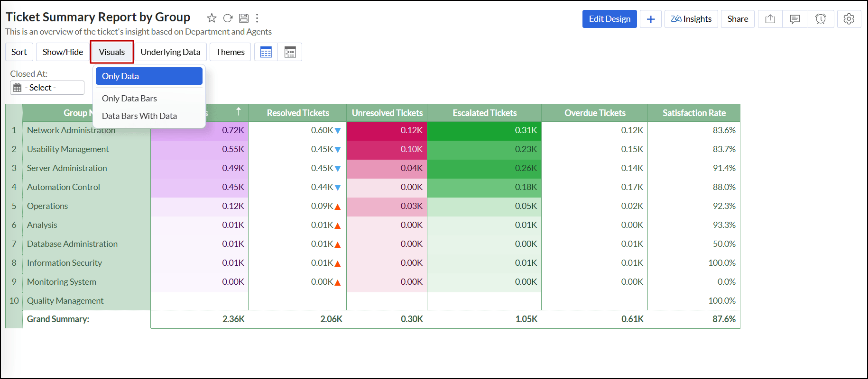Open the comments speech bubble icon
868x379 pixels.
[795, 19]
